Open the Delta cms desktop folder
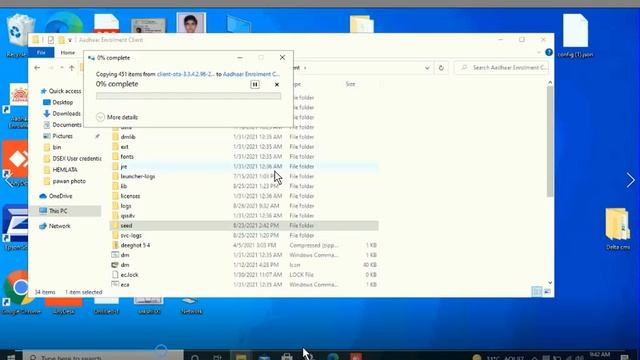 (618, 229)
